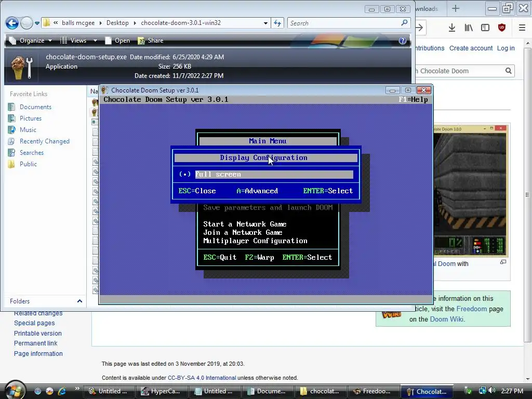Screen dimensions: 532x399
Task: Click the Views toolbar button
Action: tap(74, 41)
